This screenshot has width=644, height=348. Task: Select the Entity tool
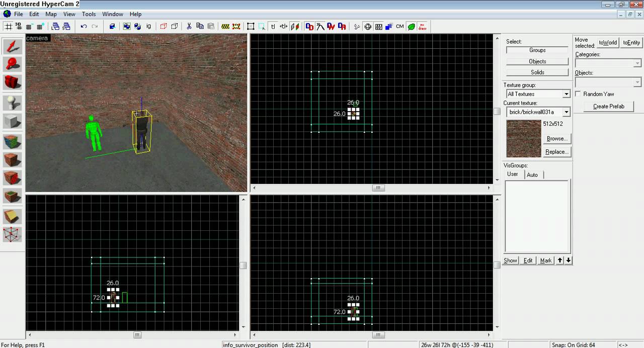[x=13, y=103]
